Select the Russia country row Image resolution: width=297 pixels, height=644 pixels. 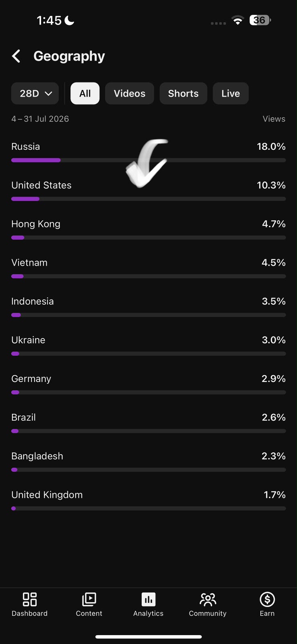coord(148,152)
